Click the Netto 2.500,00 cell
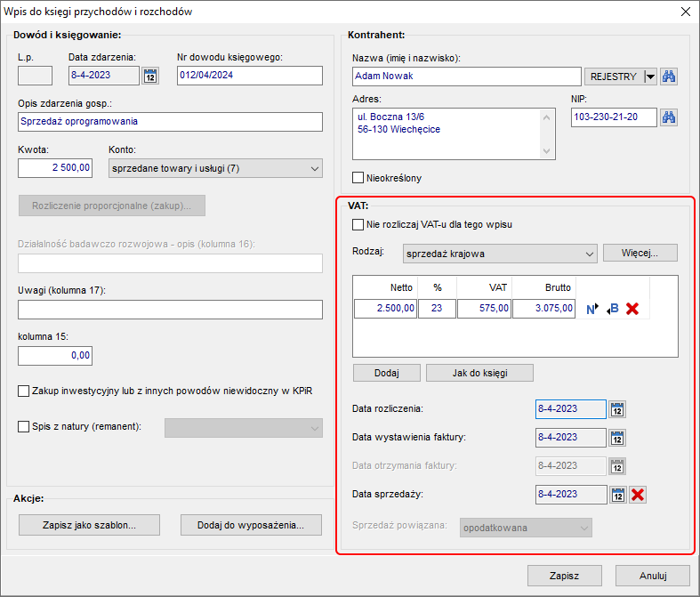The height and width of the screenshot is (597, 700). click(386, 309)
